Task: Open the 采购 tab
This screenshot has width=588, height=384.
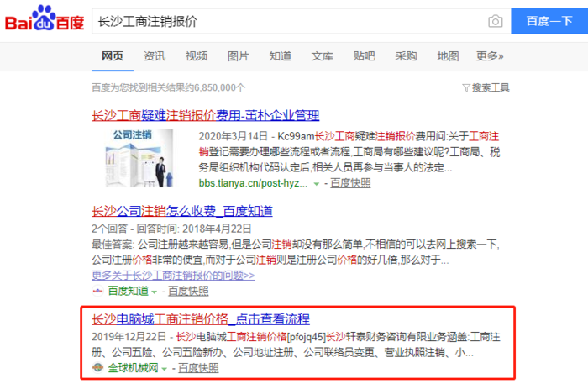Action: coord(406,56)
